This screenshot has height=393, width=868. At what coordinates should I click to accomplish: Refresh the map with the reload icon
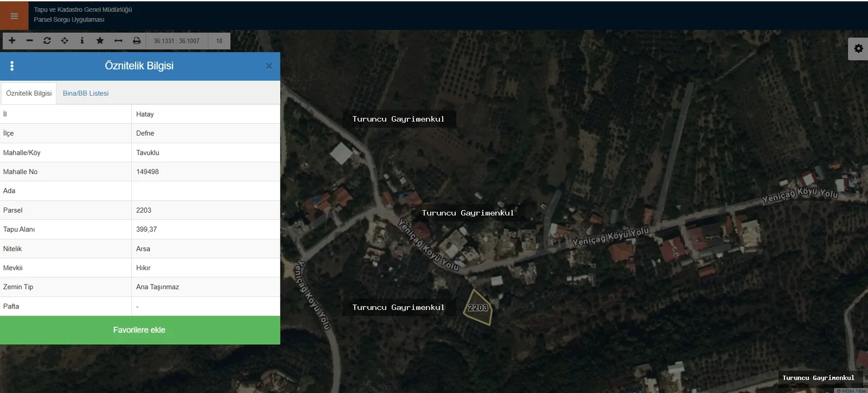coord(47,41)
